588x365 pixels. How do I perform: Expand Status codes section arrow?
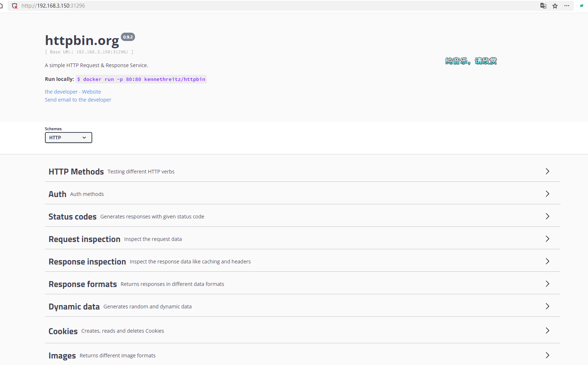[x=547, y=217]
